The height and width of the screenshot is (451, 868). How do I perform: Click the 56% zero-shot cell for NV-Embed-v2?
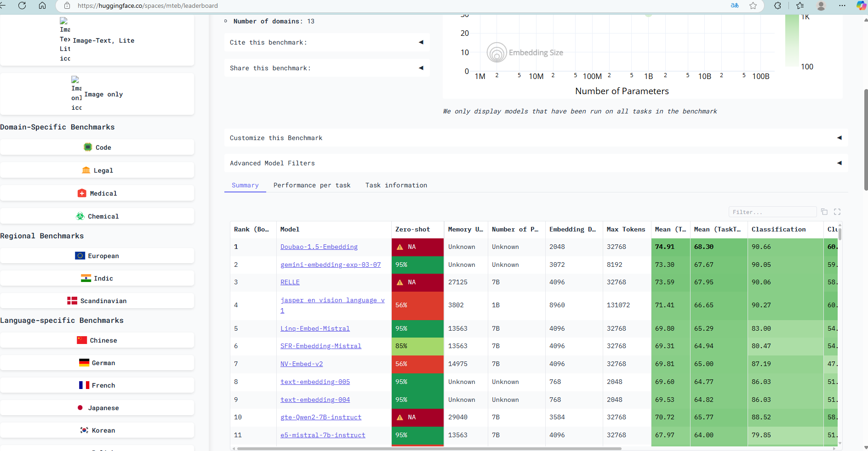click(x=417, y=364)
